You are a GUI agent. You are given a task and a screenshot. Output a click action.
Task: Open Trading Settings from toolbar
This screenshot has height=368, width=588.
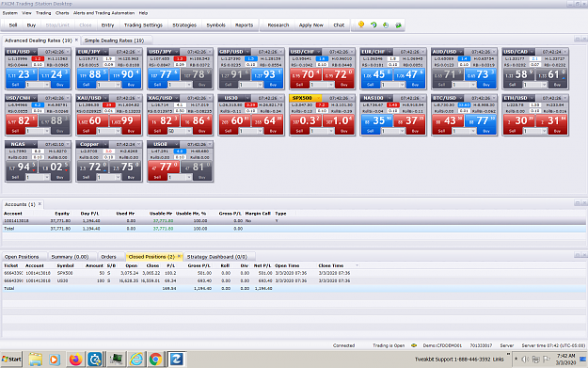tap(143, 25)
